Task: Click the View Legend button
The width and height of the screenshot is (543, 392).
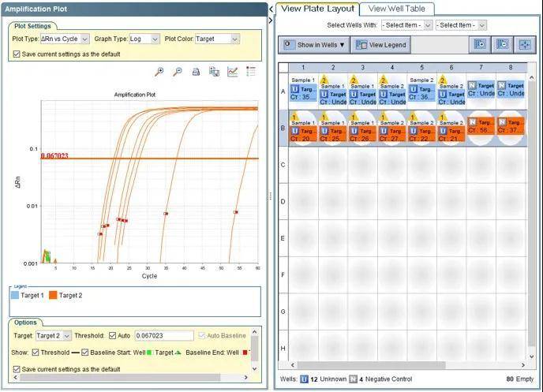Action: coord(381,45)
